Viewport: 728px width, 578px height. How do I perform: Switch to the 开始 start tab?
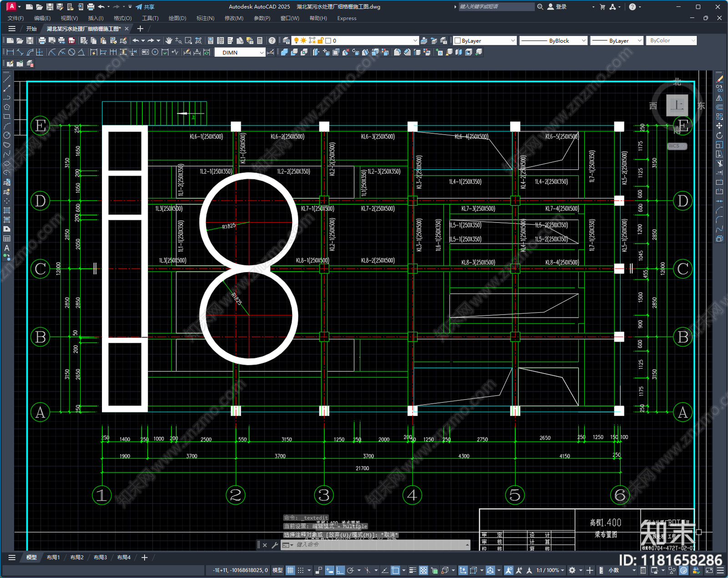[x=31, y=29]
